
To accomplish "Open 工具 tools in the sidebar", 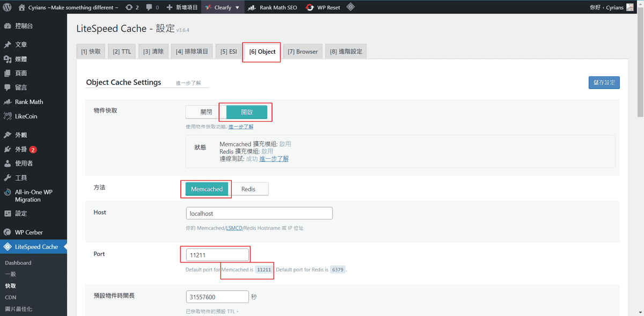I will [x=33, y=178].
